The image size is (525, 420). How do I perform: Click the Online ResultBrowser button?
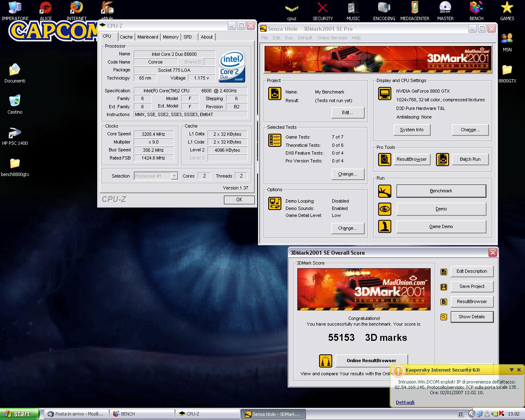(x=372, y=361)
